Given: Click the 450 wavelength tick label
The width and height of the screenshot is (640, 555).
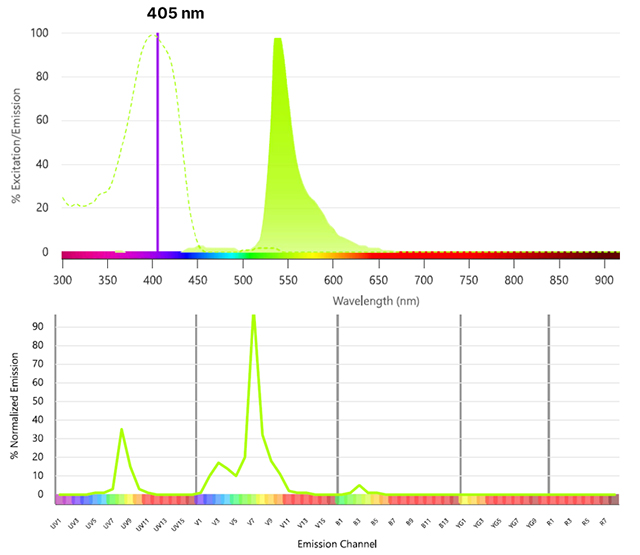Looking at the screenshot, I should pyautogui.click(x=198, y=280).
